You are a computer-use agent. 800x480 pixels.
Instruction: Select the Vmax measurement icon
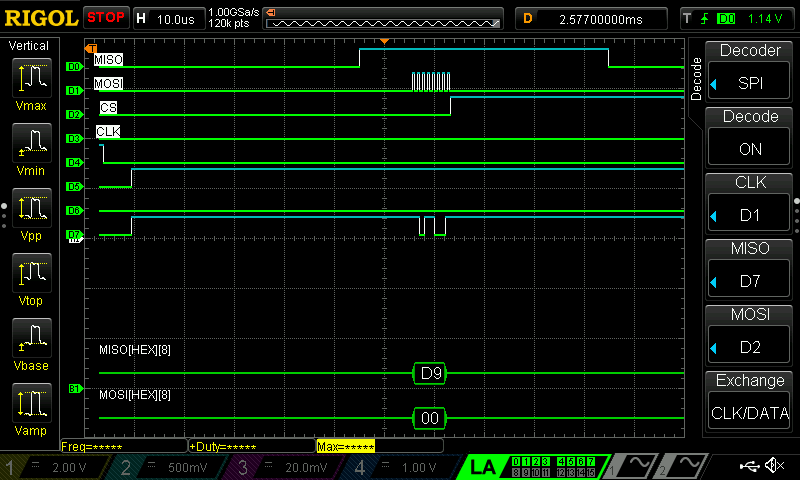point(32,78)
